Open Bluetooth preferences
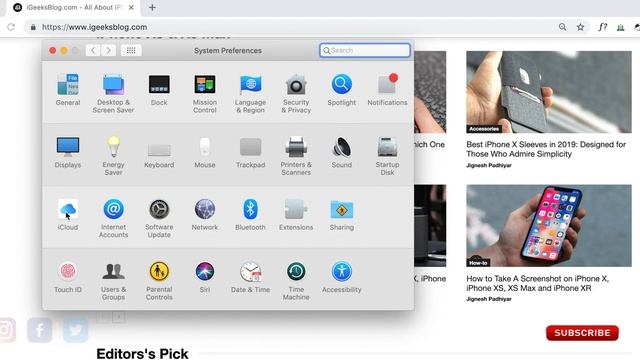The height and width of the screenshot is (360, 640). 250,215
